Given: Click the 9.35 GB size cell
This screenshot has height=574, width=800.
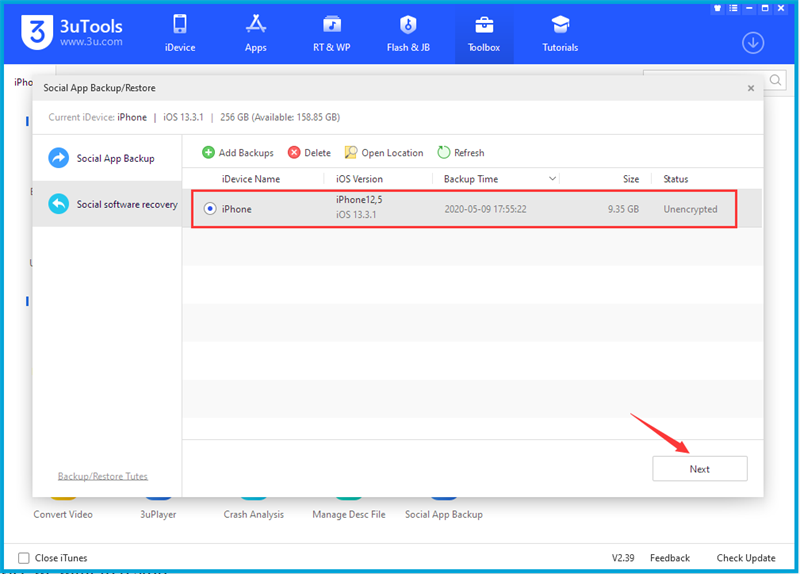Looking at the screenshot, I should (x=623, y=209).
